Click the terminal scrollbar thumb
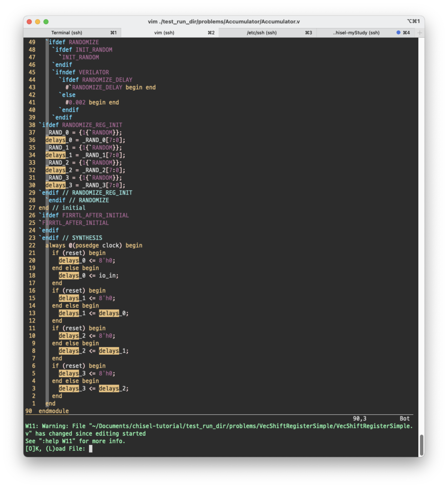 click(x=421, y=445)
